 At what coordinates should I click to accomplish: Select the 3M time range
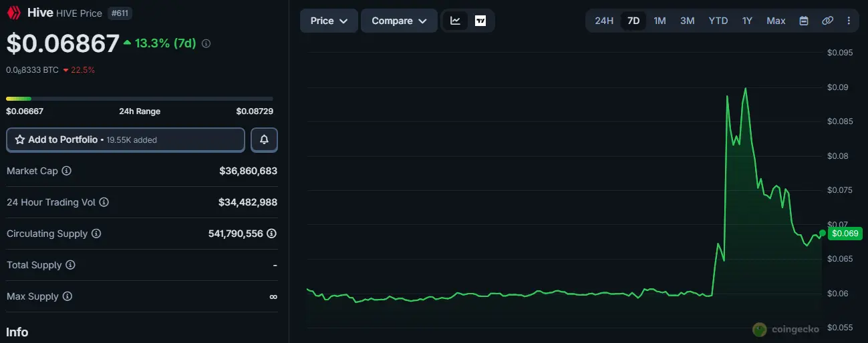tap(687, 21)
